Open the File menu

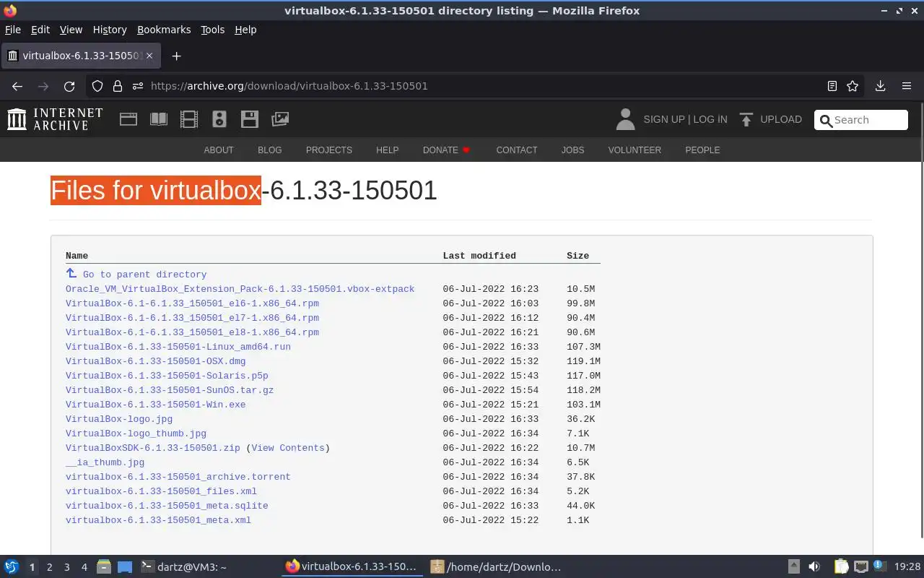13,30
